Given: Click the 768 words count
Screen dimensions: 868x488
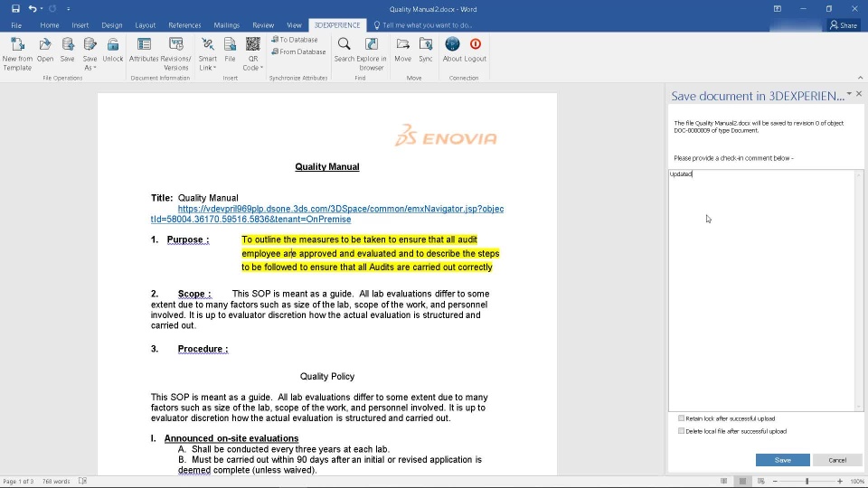Looking at the screenshot, I should (x=56, y=482).
